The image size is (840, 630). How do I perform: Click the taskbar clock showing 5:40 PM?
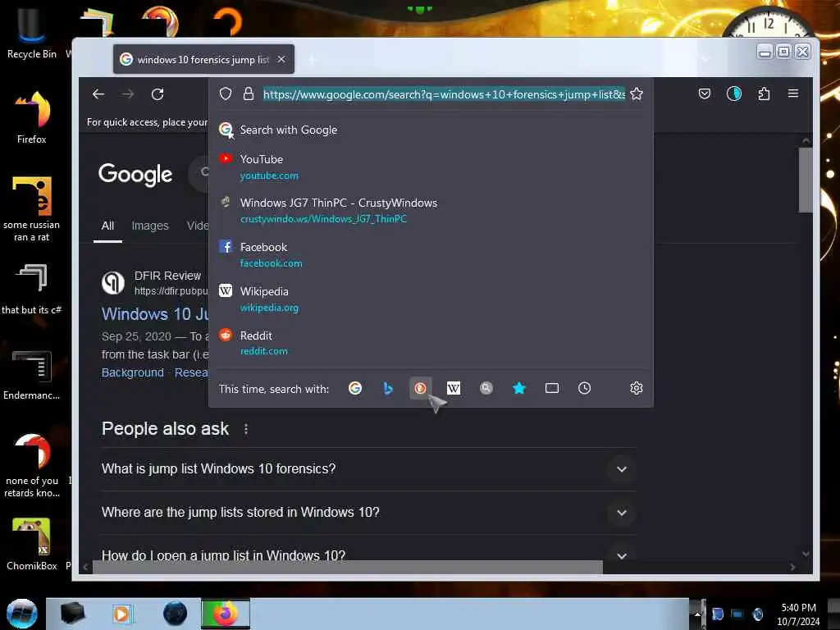coord(798,614)
